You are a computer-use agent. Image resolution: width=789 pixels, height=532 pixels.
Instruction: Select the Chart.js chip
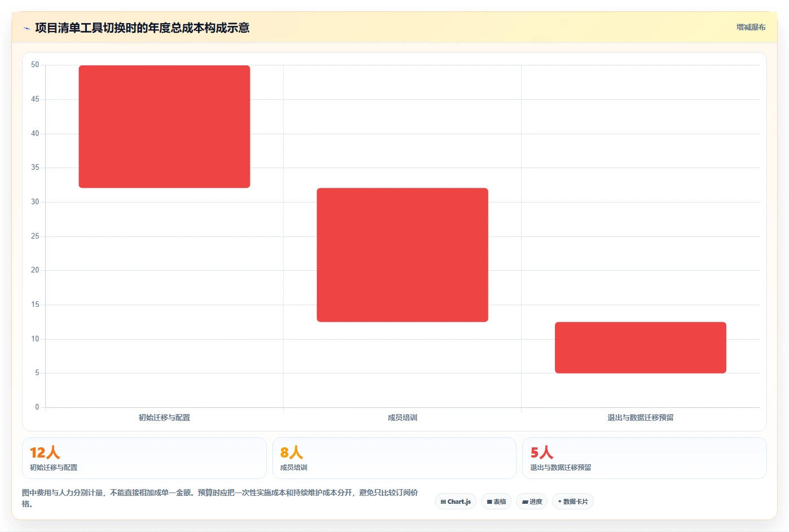pos(456,502)
